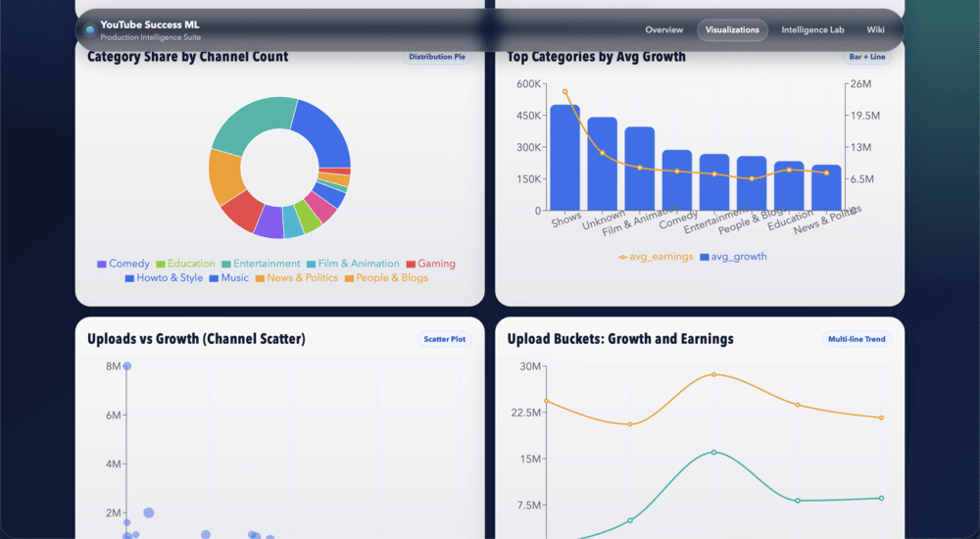Click the Distribution Pie badge
The width and height of the screenshot is (980, 539).
(x=437, y=57)
